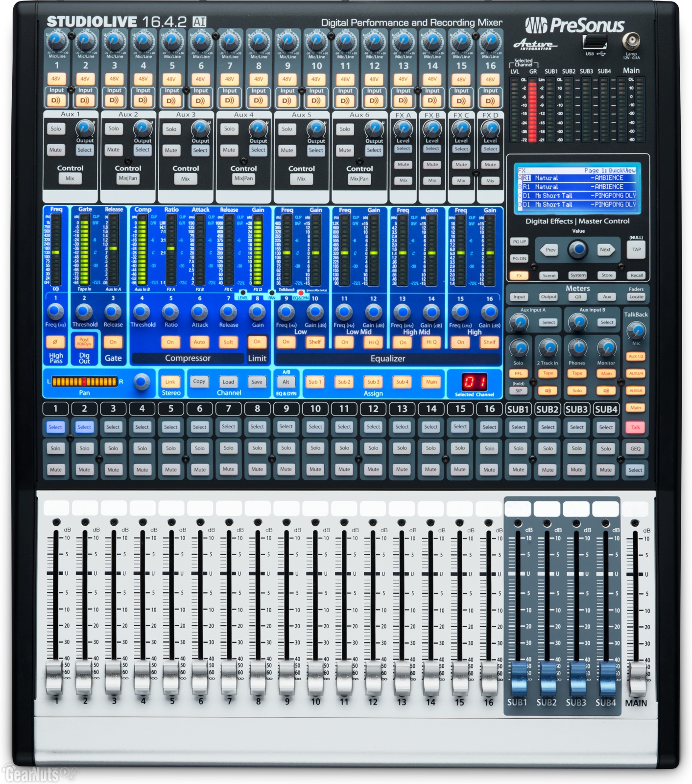Adjust the TalkBack Mic level knob
The height and width of the screenshot is (784, 692).
[636, 331]
